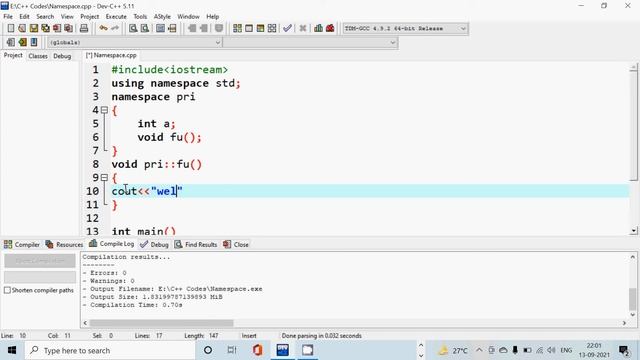
Task: Open Profile analysis bar chart icon
Action: (318, 28)
